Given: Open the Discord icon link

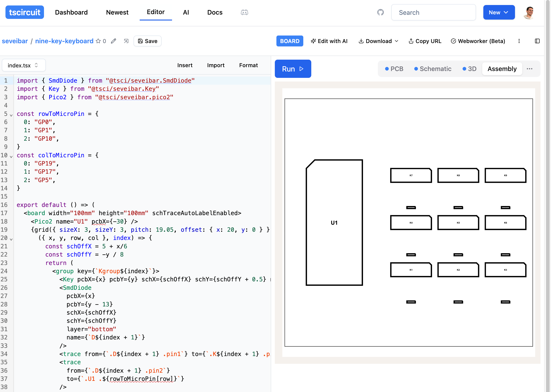Looking at the screenshot, I should coord(244,12).
